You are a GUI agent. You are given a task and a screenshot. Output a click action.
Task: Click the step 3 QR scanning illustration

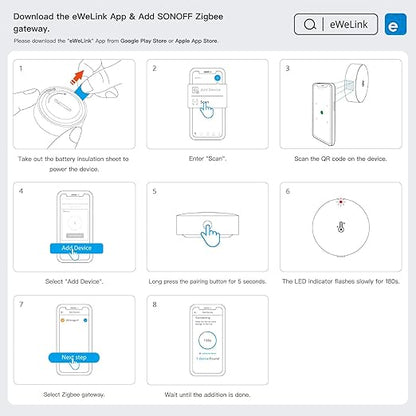[341, 104]
